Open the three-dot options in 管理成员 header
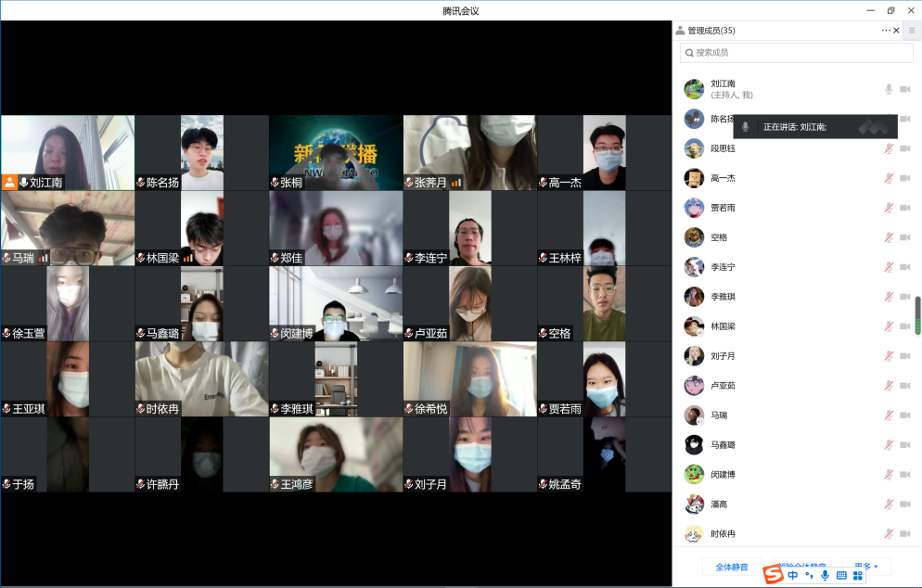The image size is (922, 588). click(885, 31)
